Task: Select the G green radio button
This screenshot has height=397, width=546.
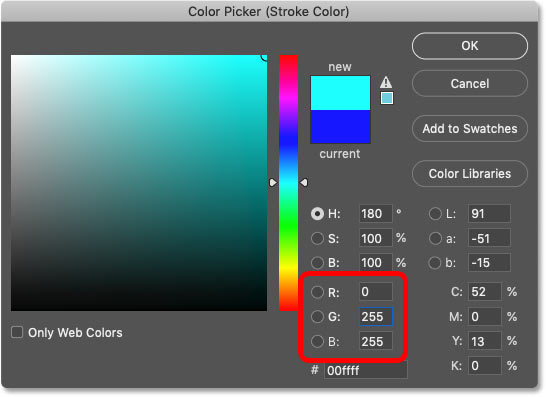Action: point(317,317)
